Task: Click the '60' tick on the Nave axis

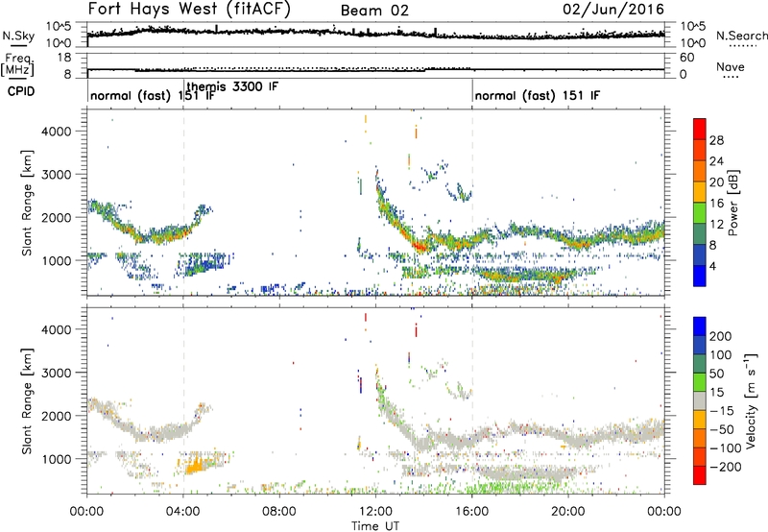Action: point(687,58)
